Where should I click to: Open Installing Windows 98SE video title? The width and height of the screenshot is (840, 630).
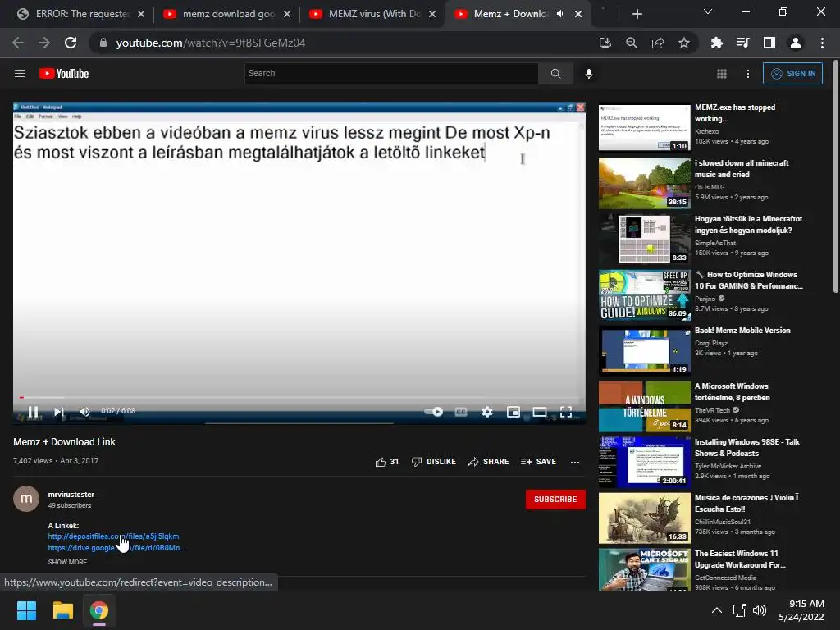pos(746,448)
